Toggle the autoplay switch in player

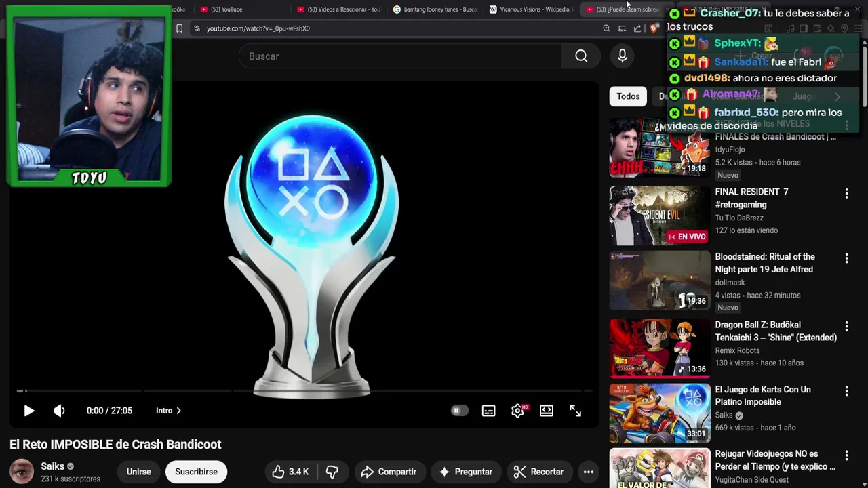[459, 411]
